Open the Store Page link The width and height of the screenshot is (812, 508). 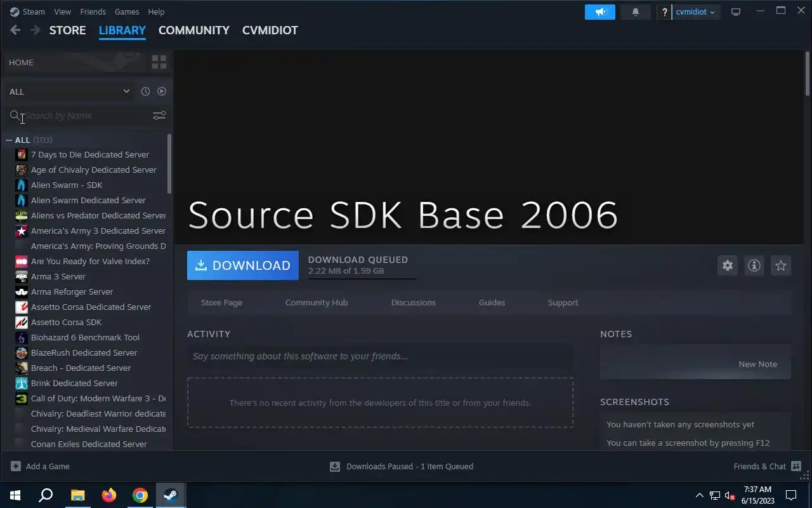(x=221, y=302)
